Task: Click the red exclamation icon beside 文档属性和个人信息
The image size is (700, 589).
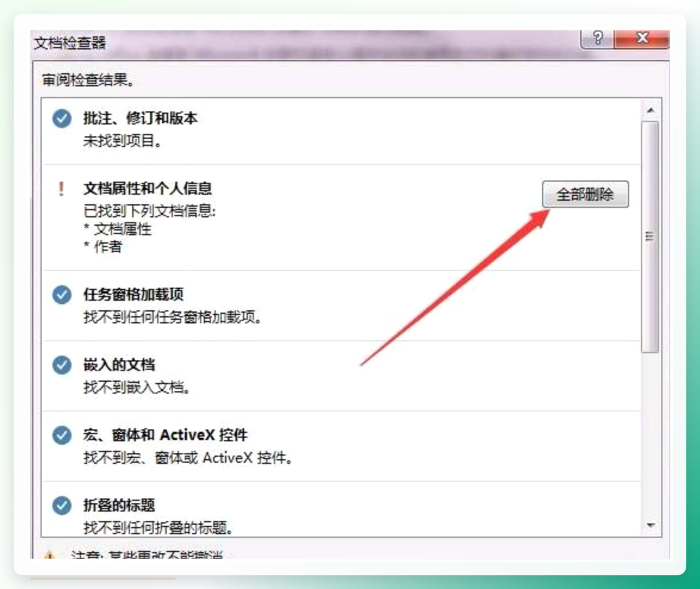Action: 61,189
